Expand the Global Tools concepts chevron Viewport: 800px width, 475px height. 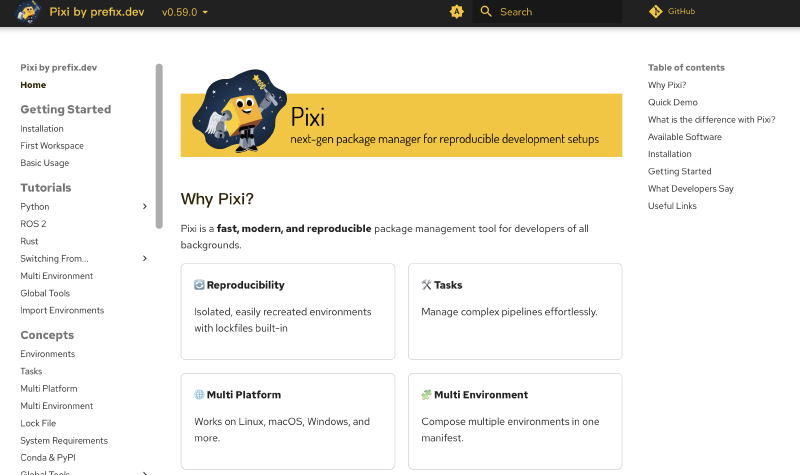pyautogui.click(x=145, y=473)
